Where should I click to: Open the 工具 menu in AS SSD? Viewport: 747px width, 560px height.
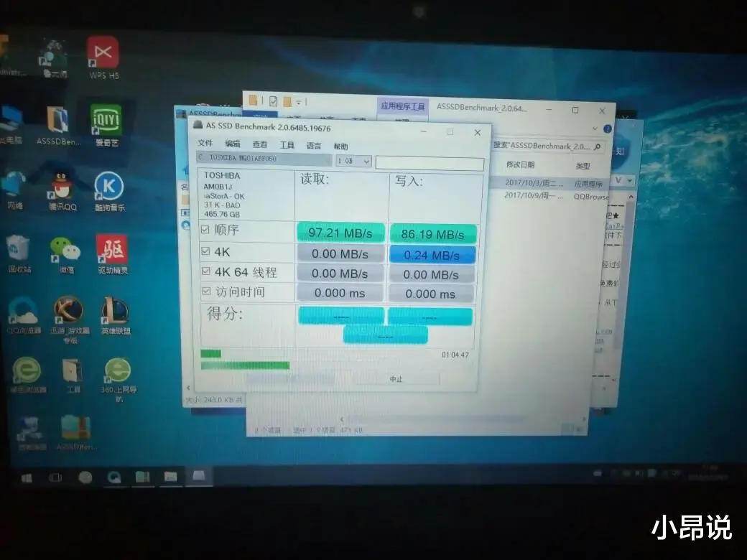tap(287, 145)
